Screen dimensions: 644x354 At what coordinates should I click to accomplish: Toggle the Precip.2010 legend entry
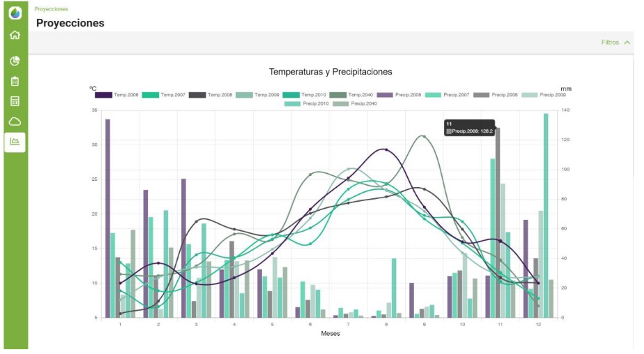314,104
